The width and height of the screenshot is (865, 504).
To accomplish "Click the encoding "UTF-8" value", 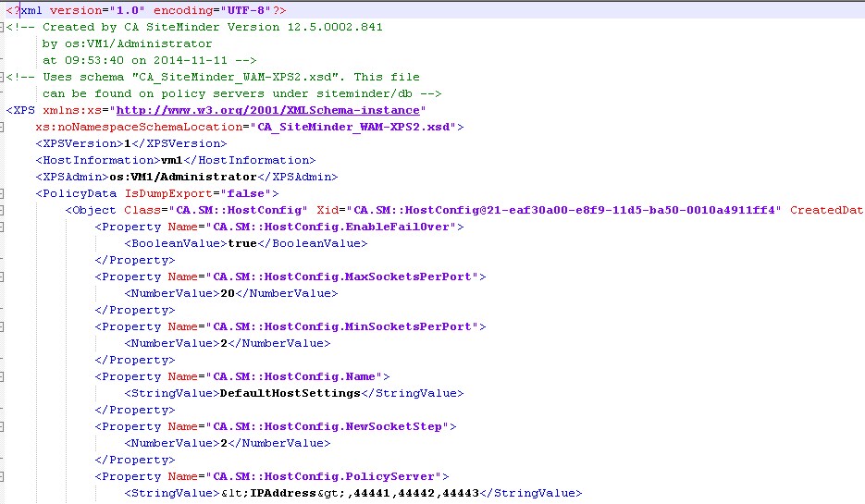I will [x=245, y=10].
